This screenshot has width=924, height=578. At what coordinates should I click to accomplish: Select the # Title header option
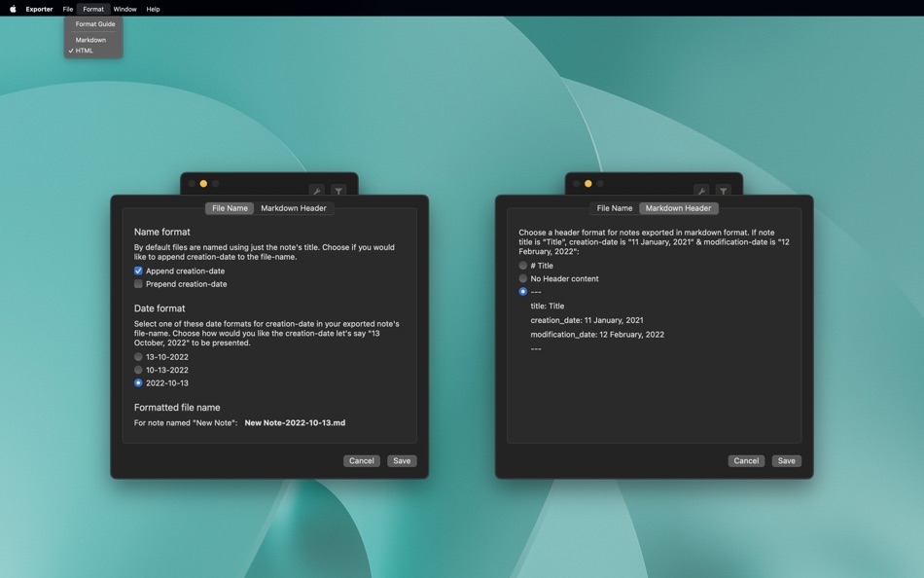click(x=522, y=266)
